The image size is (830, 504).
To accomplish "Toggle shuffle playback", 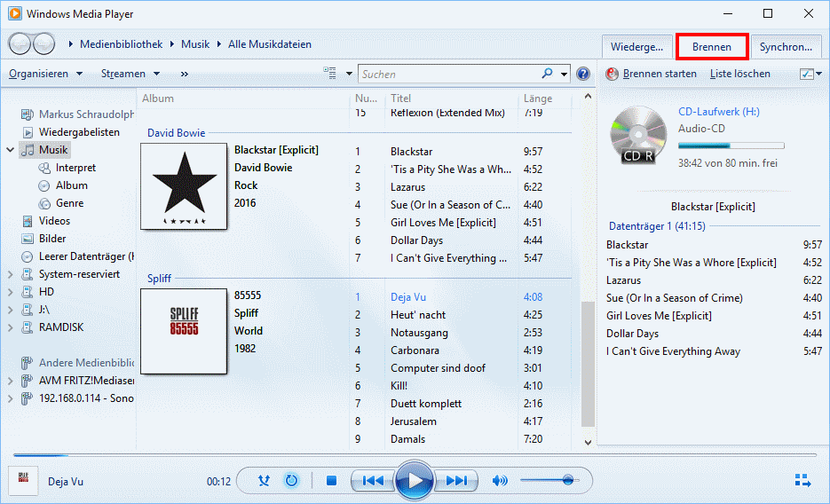I will point(264,481).
